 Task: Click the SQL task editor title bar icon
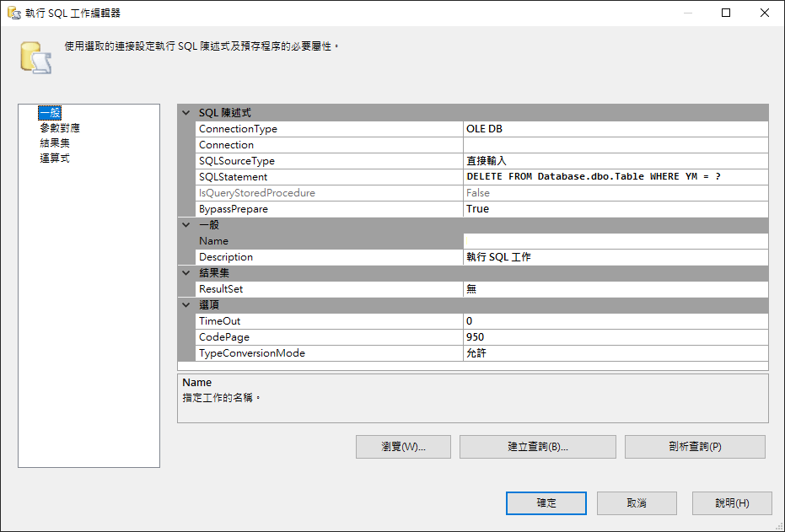[13, 13]
